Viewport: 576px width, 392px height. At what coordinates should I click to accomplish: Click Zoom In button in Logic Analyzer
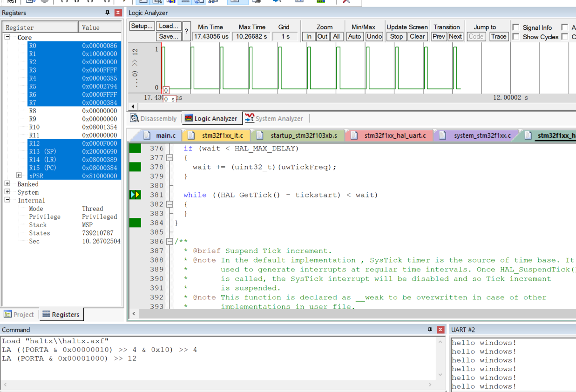coord(309,36)
